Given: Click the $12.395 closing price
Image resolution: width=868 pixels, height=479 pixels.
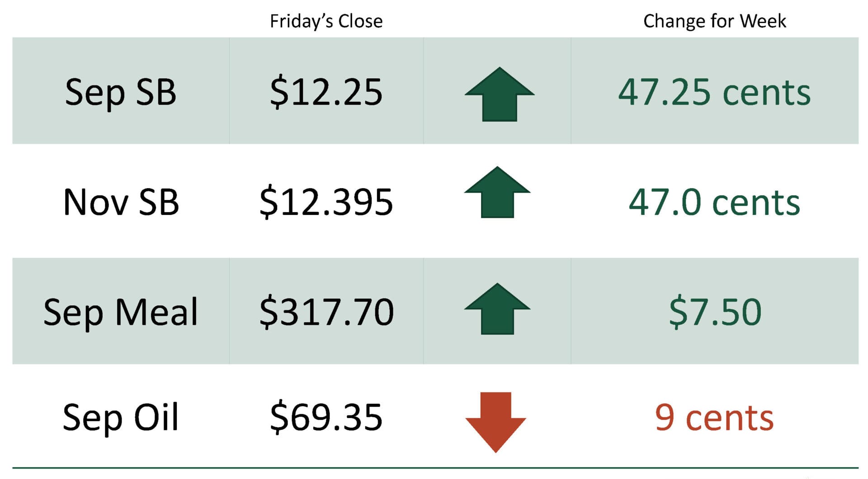Looking at the screenshot, I should (x=326, y=202).
